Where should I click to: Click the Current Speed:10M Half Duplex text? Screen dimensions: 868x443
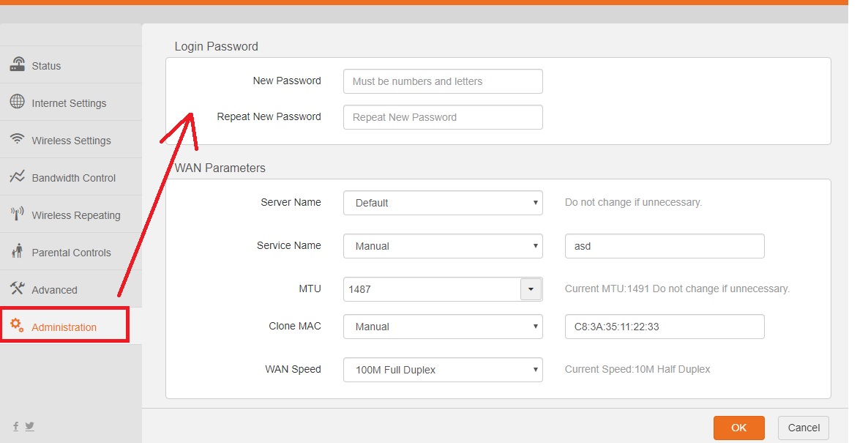pyautogui.click(x=637, y=369)
